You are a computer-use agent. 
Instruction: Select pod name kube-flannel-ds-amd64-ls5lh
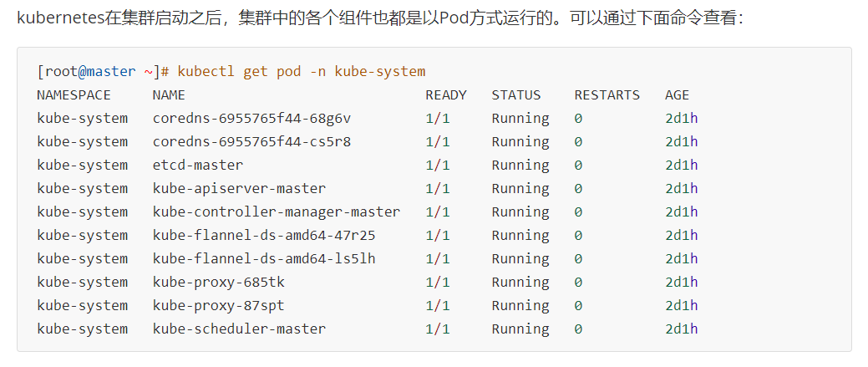click(x=264, y=258)
